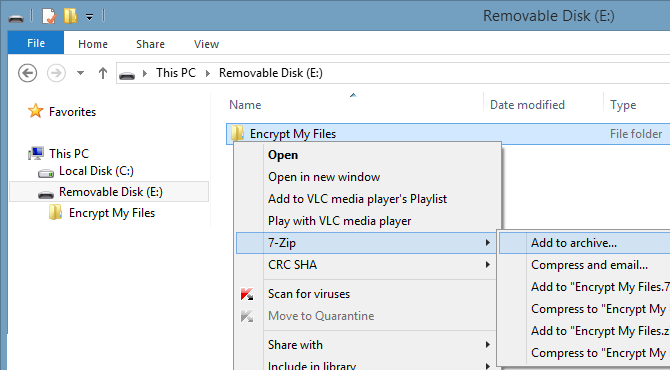Screen dimensions: 670x370
Task: Go up one folder level
Action: click(103, 73)
